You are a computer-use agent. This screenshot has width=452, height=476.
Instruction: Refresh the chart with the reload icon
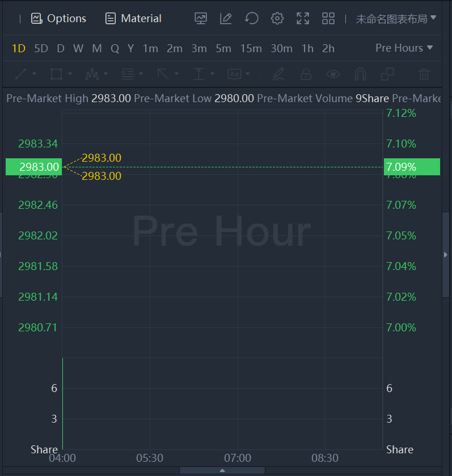click(251, 18)
